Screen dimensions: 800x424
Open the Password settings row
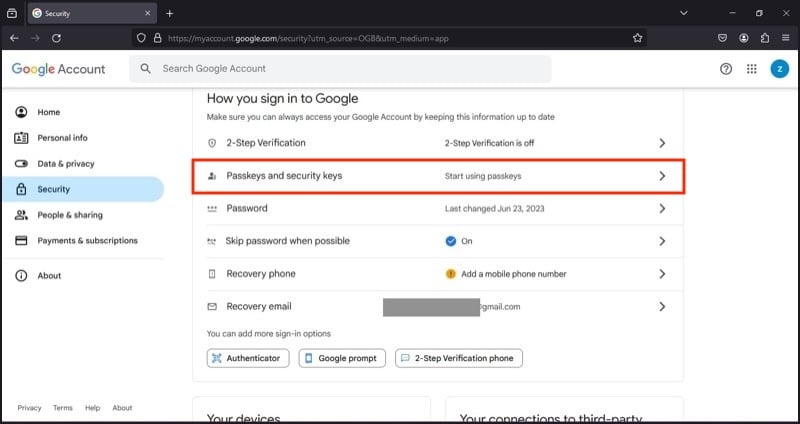click(x=438, y=208)
